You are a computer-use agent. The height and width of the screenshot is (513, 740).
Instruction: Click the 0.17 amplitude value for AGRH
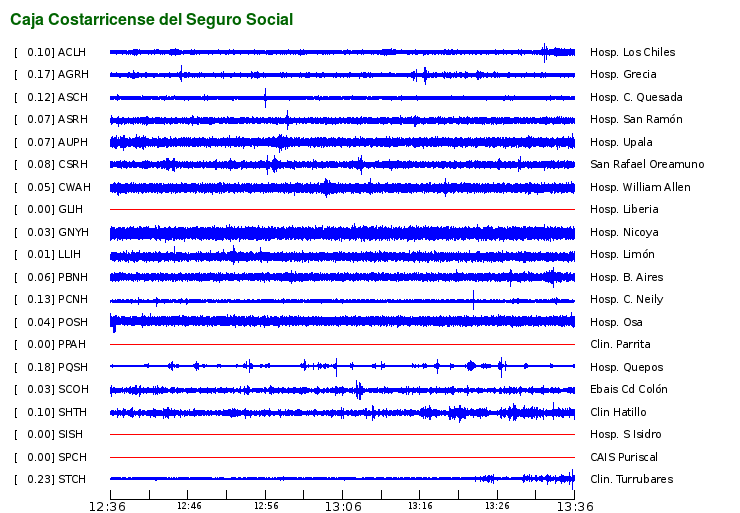39,75
